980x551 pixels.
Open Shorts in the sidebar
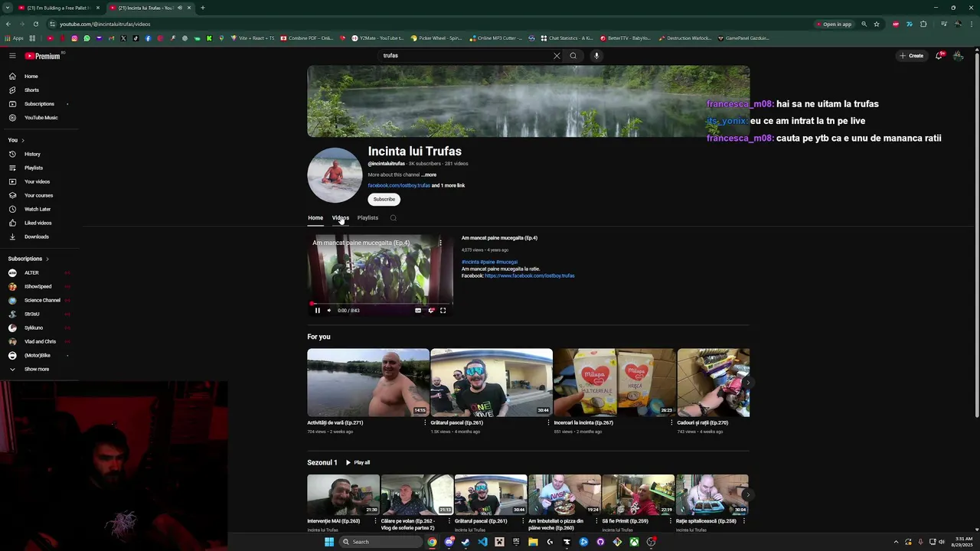point(31,90)
